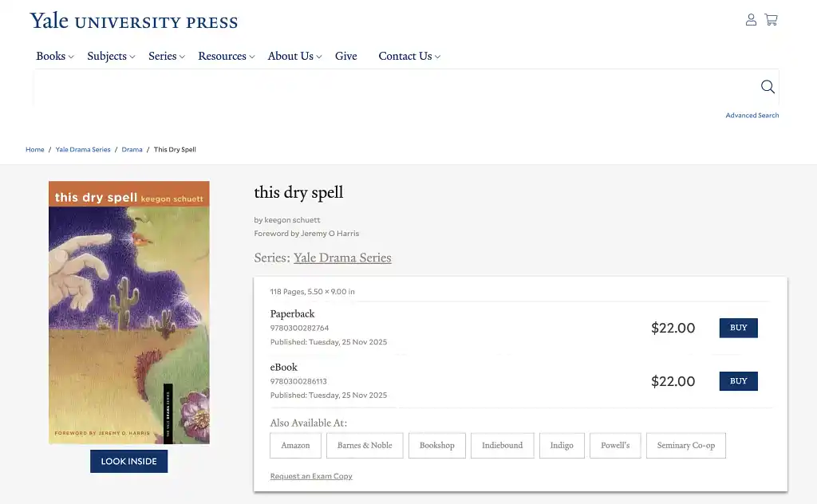The image size is (817, 504).
Task: Expand the Resources menu
Action: [226, 56]
